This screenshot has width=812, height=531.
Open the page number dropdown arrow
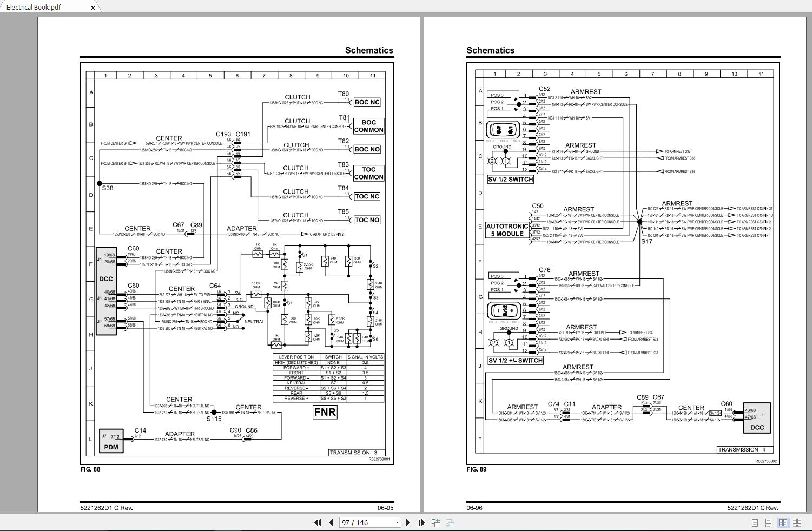(x=397, y=522)
